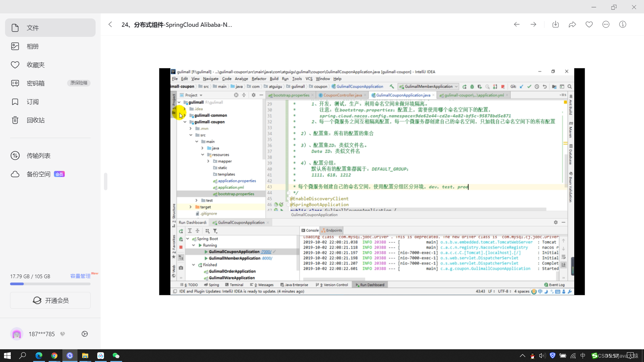Open the 备份空间 backup space

tap(50, 174)
